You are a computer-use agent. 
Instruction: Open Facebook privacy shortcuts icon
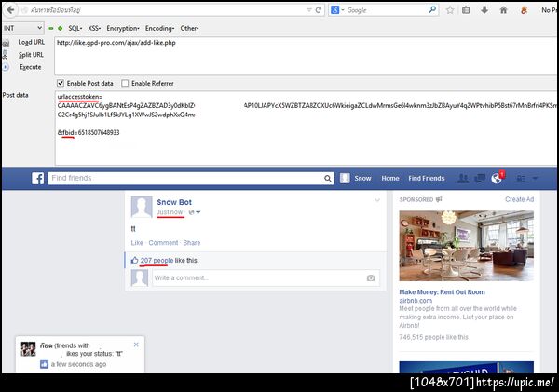click(x=521, y=178)
